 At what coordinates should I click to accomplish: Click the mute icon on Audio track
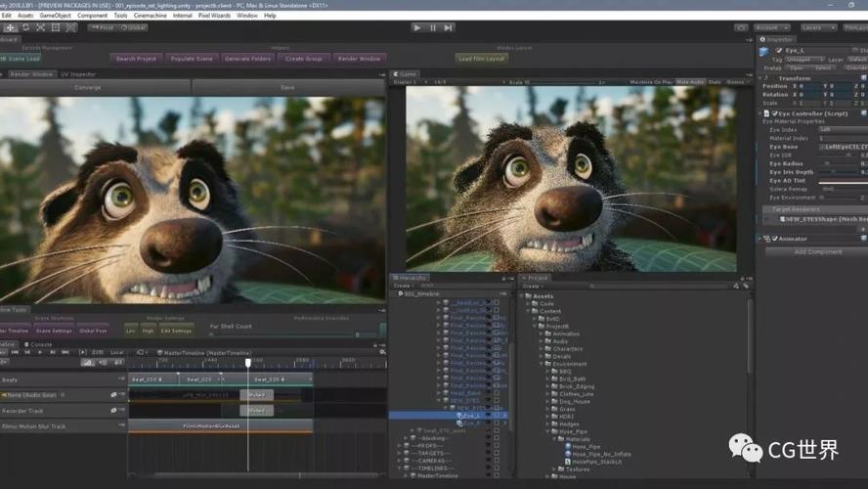[x=113, y=395]
